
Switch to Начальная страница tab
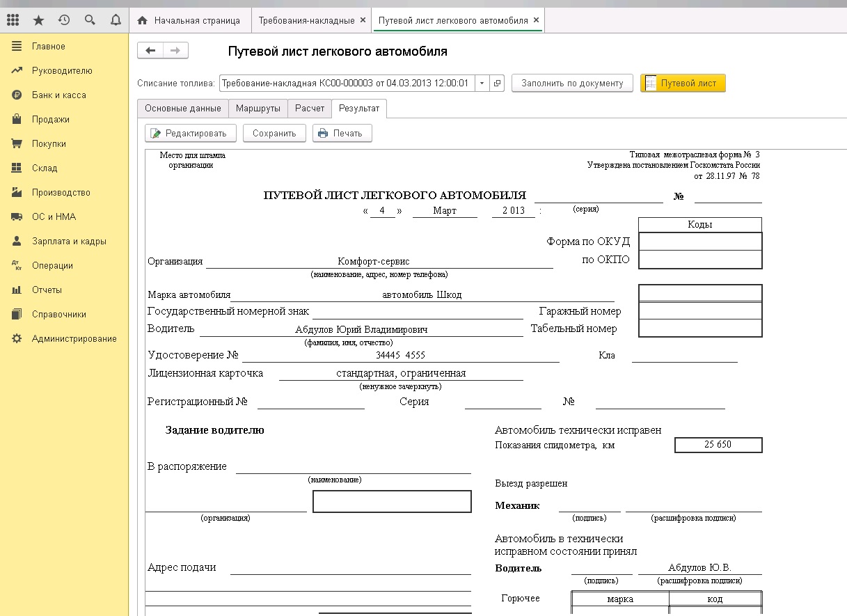coord(189,21)
